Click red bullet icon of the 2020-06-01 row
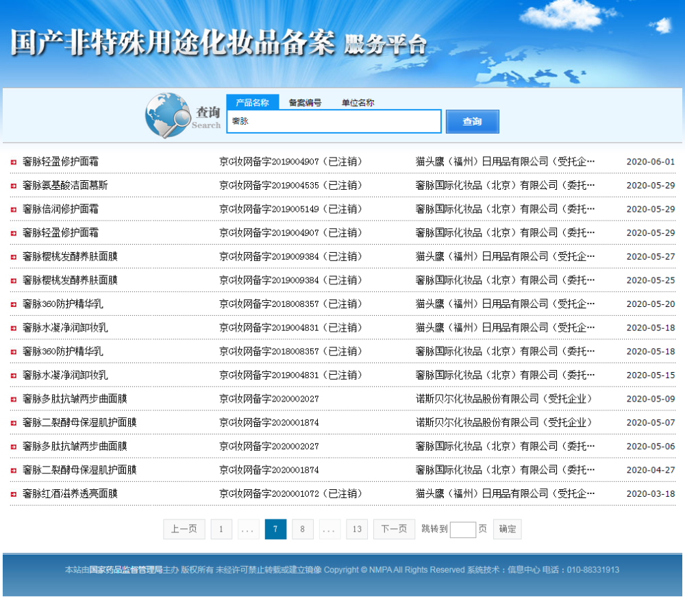 [x=14, y=162]
